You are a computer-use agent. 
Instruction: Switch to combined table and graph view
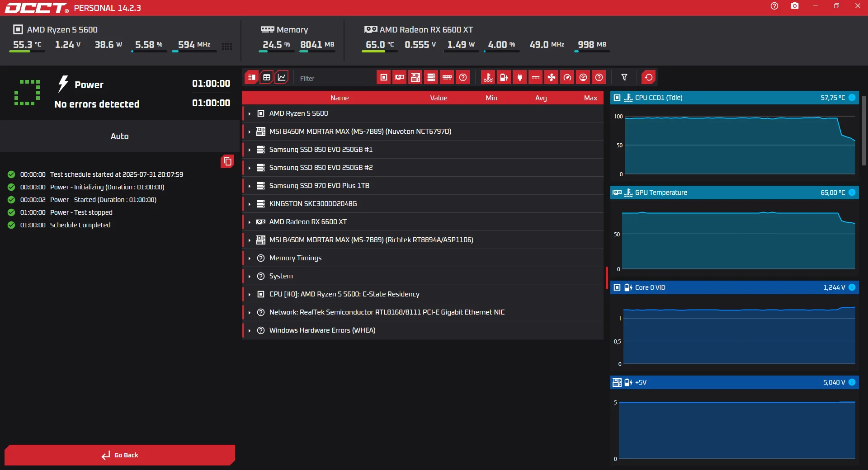[252, 77]
